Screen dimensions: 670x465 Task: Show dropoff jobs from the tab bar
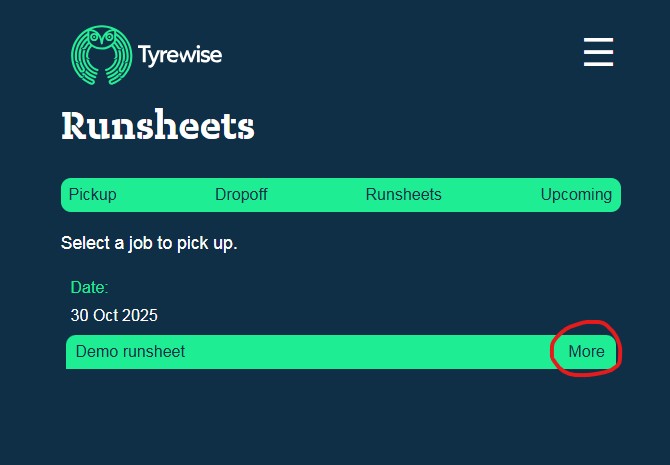[x=241, y=195]
